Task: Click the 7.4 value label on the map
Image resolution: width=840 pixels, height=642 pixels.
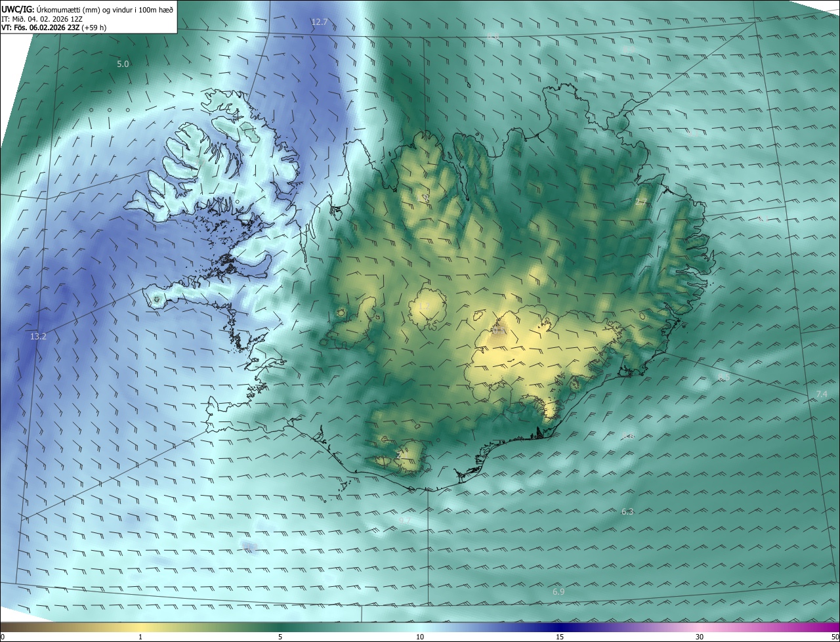Action: click(x=822, y=394)
